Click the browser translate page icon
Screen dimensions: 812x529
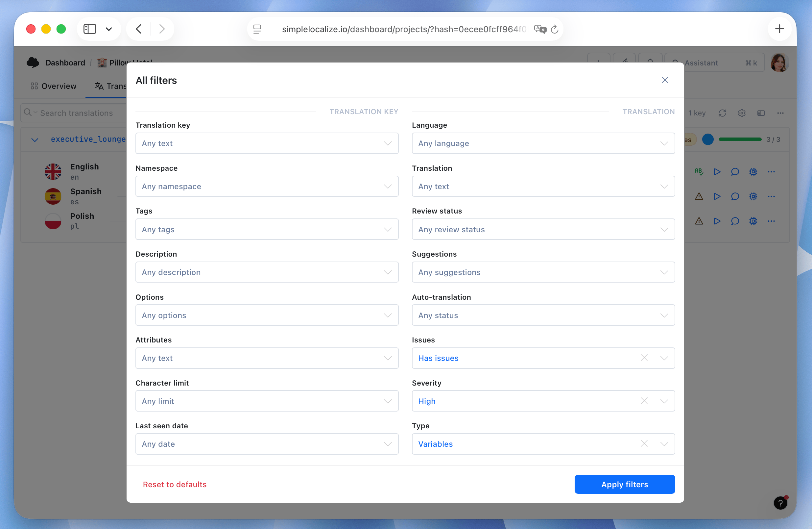point(540,29)
